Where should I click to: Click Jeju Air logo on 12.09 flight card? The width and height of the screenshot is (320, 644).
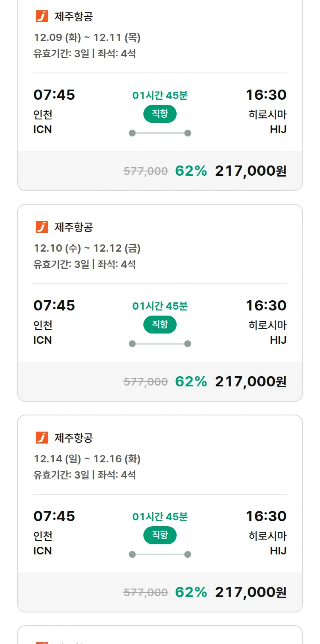coord(42,17)
